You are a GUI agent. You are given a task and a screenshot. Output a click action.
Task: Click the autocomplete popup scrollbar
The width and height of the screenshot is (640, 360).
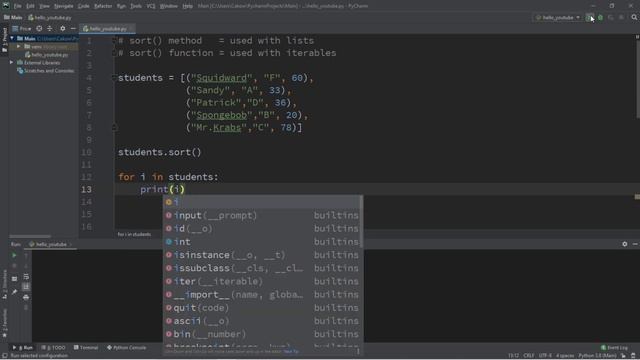pyautogui.click(x=361, y=221)
